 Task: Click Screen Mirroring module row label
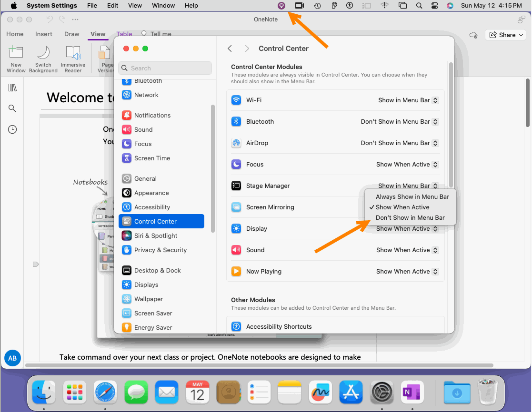pos(270,207)
